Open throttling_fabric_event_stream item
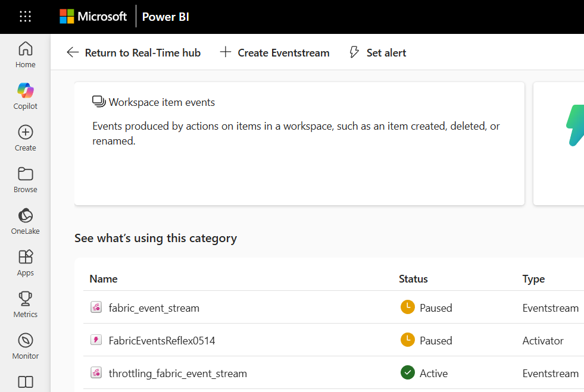Viewport: 584px width, 392px height. click(x=177, y=373)
